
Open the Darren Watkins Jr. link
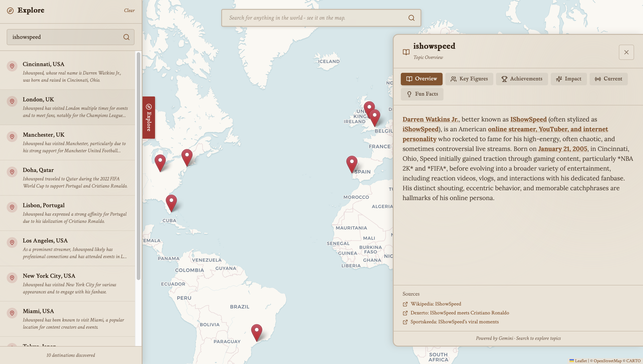(430, 119)
